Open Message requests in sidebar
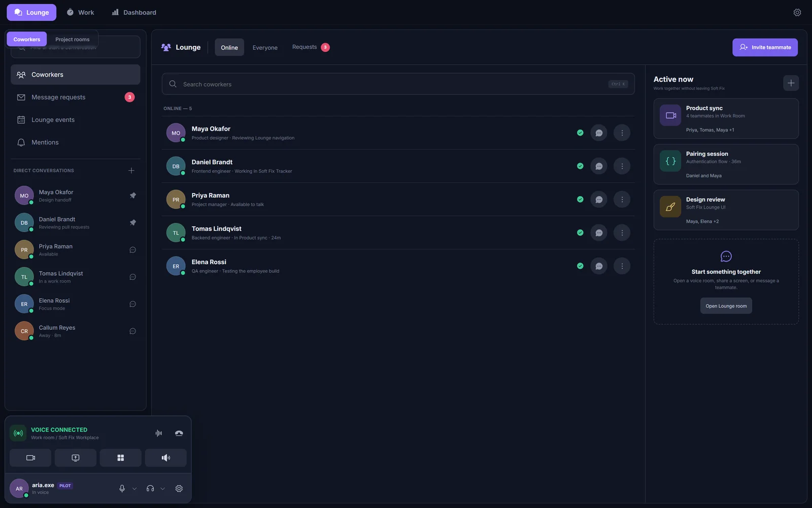This screenshot has width=812, height=508. click(76, 97)
